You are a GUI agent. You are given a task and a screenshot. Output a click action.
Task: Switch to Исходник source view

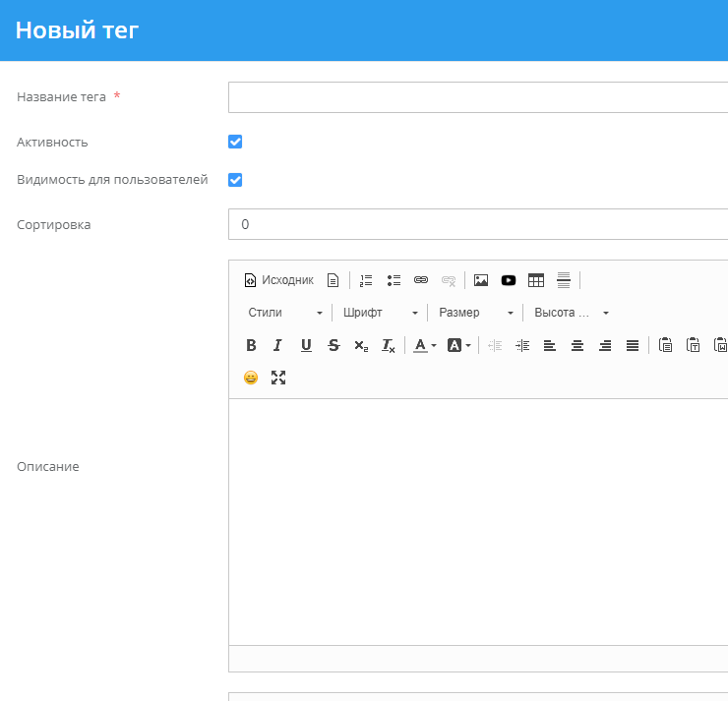pos(278,280)
